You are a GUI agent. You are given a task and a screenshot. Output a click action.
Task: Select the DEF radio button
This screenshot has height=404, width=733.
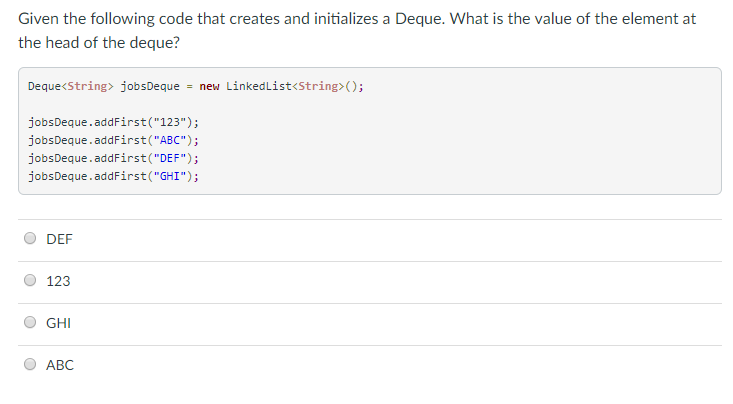click(30, 238)
